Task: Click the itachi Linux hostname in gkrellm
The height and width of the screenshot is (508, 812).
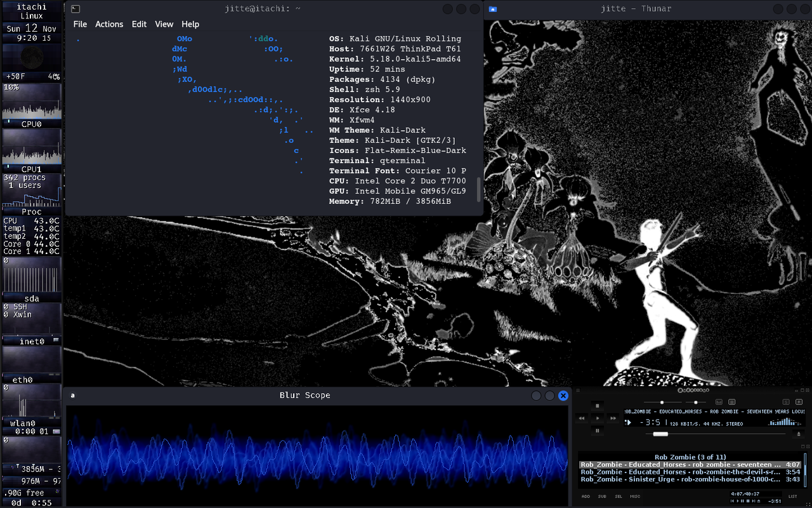Action: [32, 11]
